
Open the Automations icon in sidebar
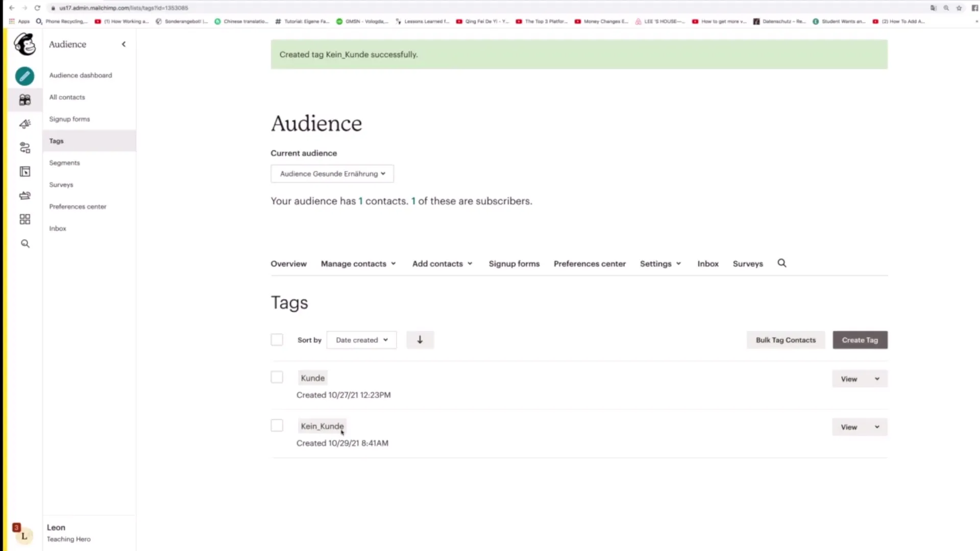24,148
